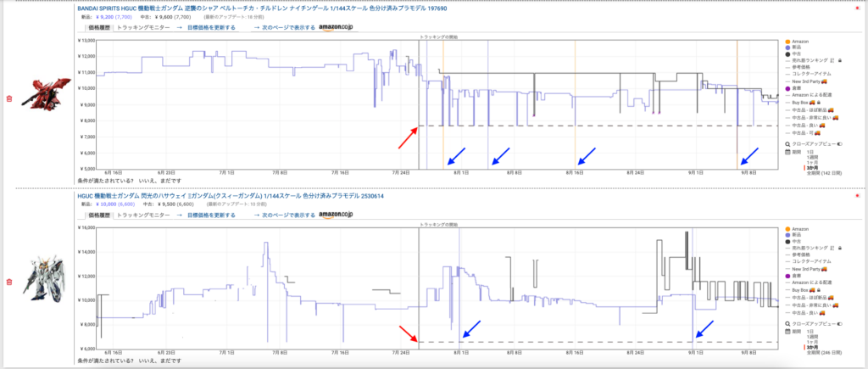Select 価格履歴 tab in Xi Gundam panel
This screenshot has width=868, height=369.
click(x=98, y=215)
